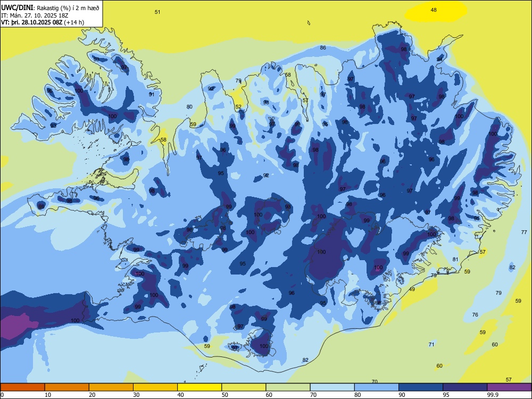Click the humidity value 51 on the map

(157, 12)
